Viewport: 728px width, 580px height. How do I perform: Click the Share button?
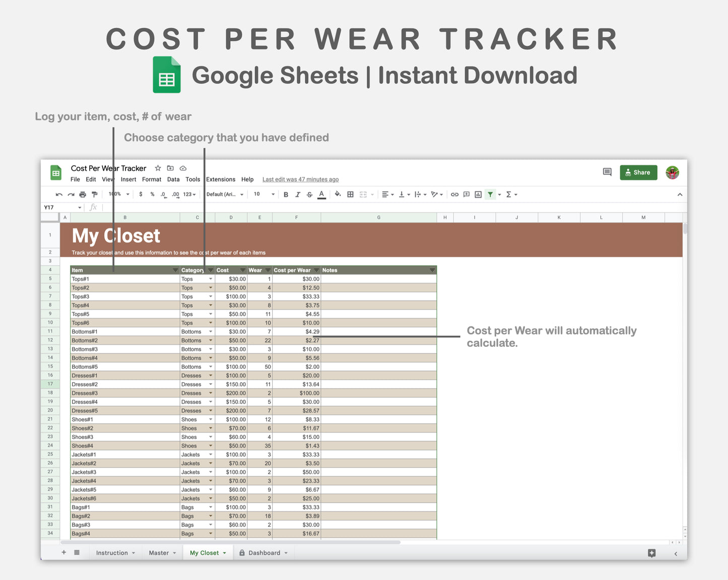click(638, 172)
